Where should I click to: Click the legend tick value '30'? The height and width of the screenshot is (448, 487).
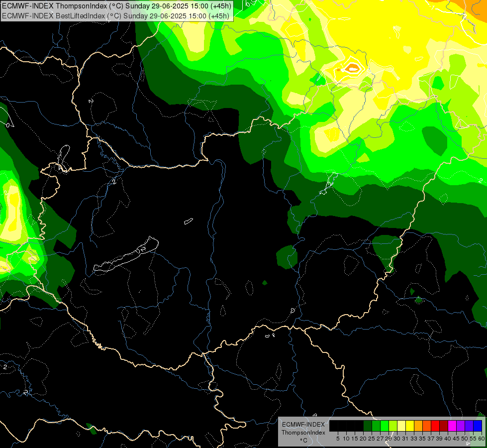click(x=397, y=439)
